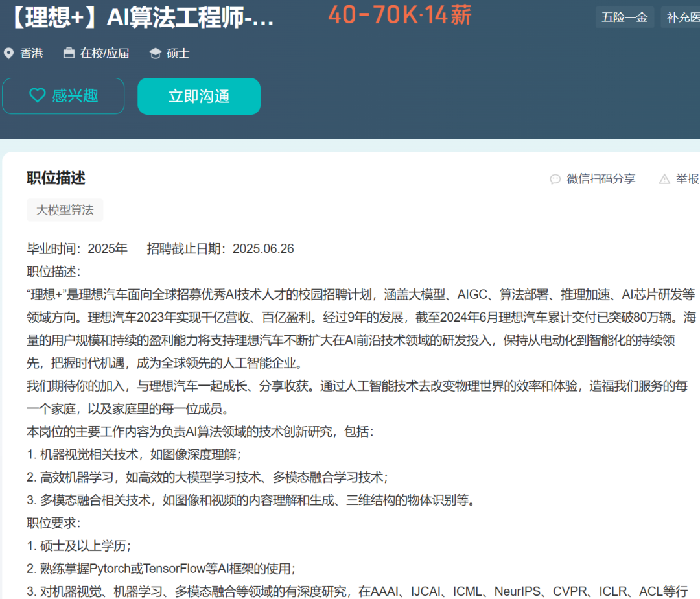Click the 职位描述 section heading
The width and height of the screenshot is (700, 599).
[x=56, y=178]
